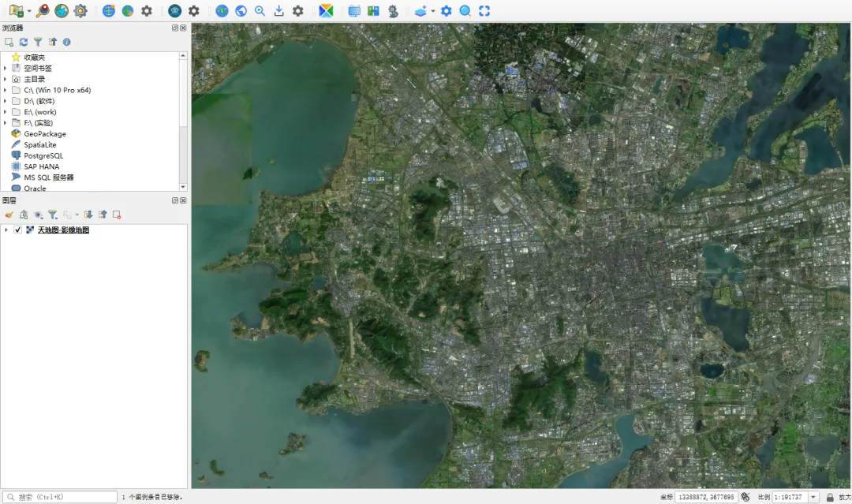Open the eye visibility manager in layers panel
Image resolution: width=852 pixels, height=504 pixels.
coord(38,215)
